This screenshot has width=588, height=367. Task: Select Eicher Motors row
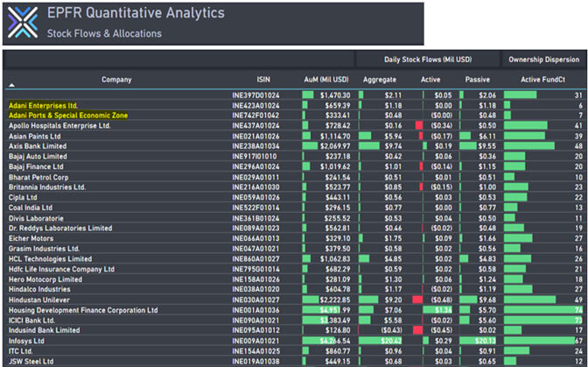click(296, 238)
